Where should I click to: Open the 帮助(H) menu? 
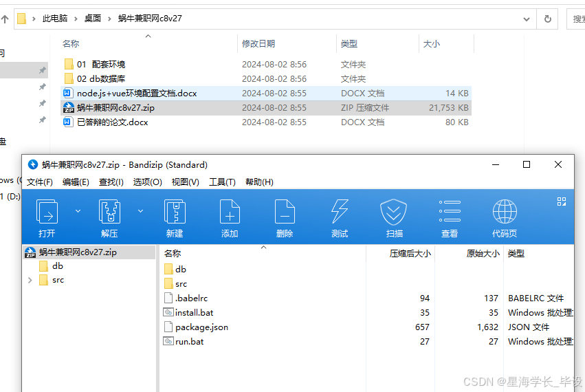tap(259, 182)
